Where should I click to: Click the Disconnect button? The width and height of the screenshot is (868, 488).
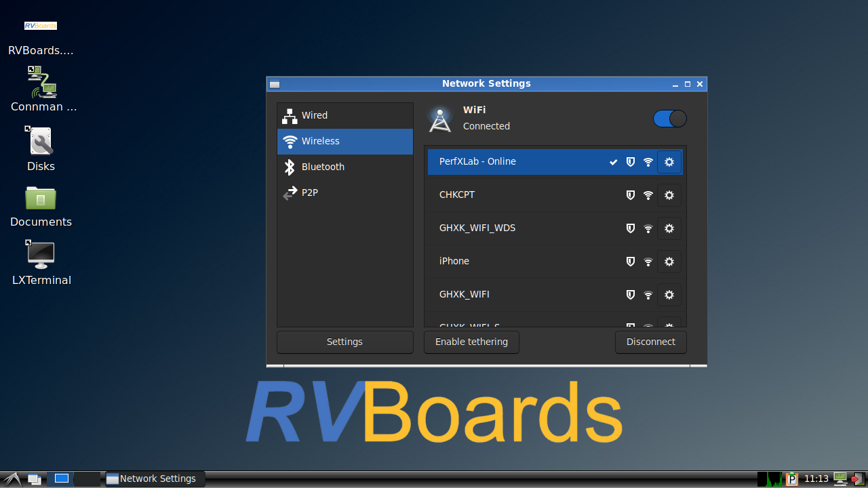pos(650,342)
